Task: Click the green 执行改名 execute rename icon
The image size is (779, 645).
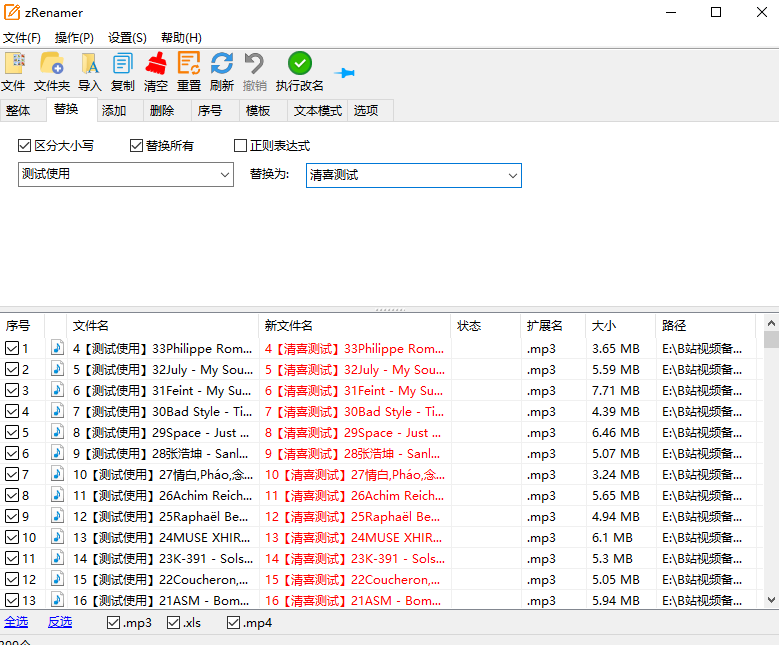Action: (300, 65)
